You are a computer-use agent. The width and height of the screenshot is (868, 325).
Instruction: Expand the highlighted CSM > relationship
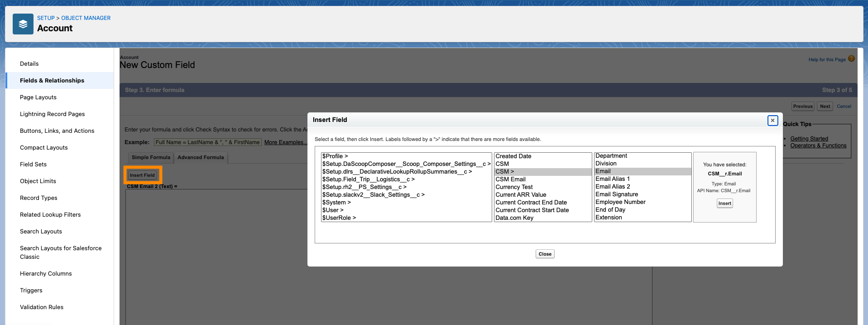543,172
